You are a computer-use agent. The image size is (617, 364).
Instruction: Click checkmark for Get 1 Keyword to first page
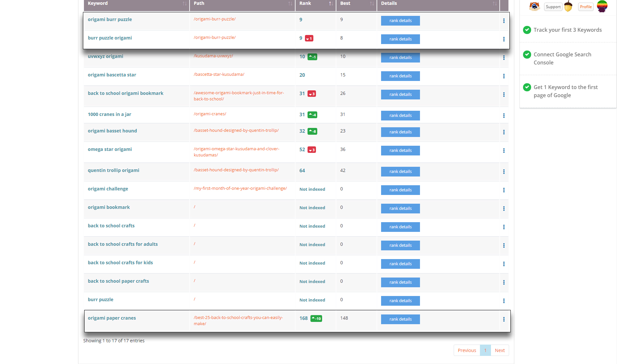click(x=527, y=87)
